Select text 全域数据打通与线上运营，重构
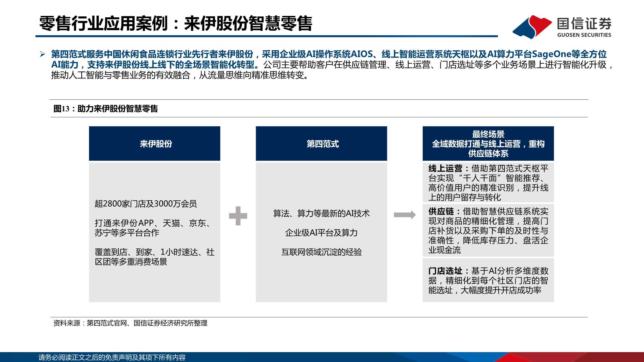 [488, 144]
